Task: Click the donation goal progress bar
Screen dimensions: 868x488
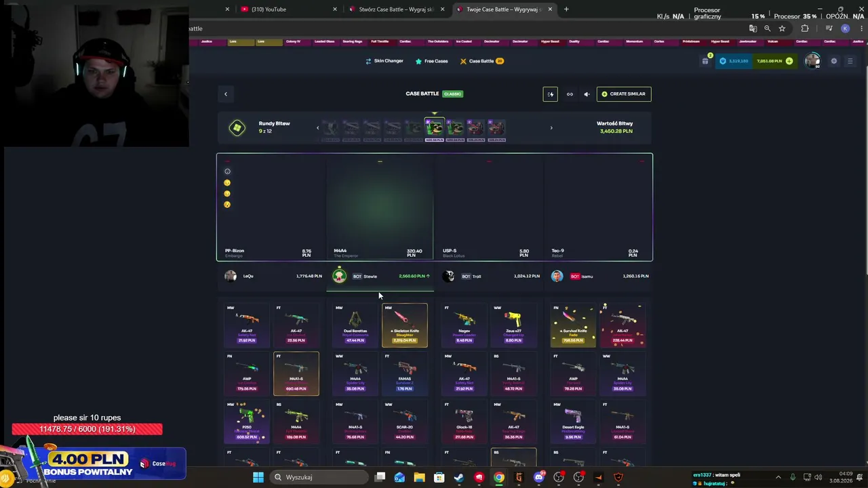Action: [87, 429]
